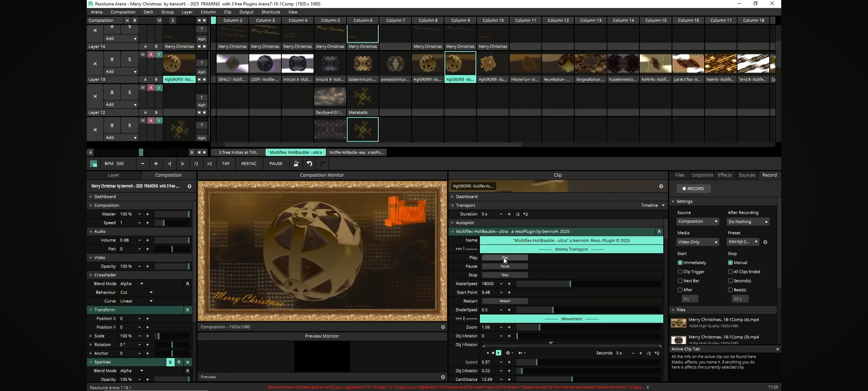Remove the Sparkles effect with X icon
Screen dimensions: 868x391
pos(187,362)
